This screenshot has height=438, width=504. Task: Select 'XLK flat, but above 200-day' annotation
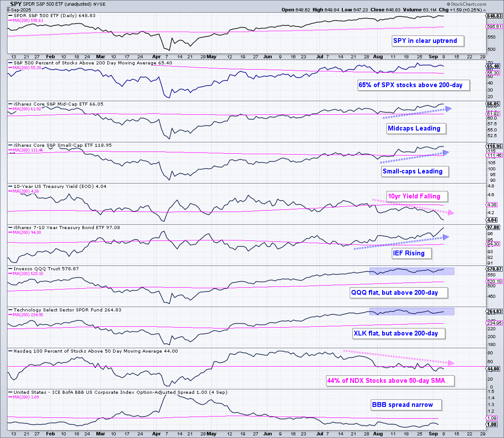tap(399, 334)
